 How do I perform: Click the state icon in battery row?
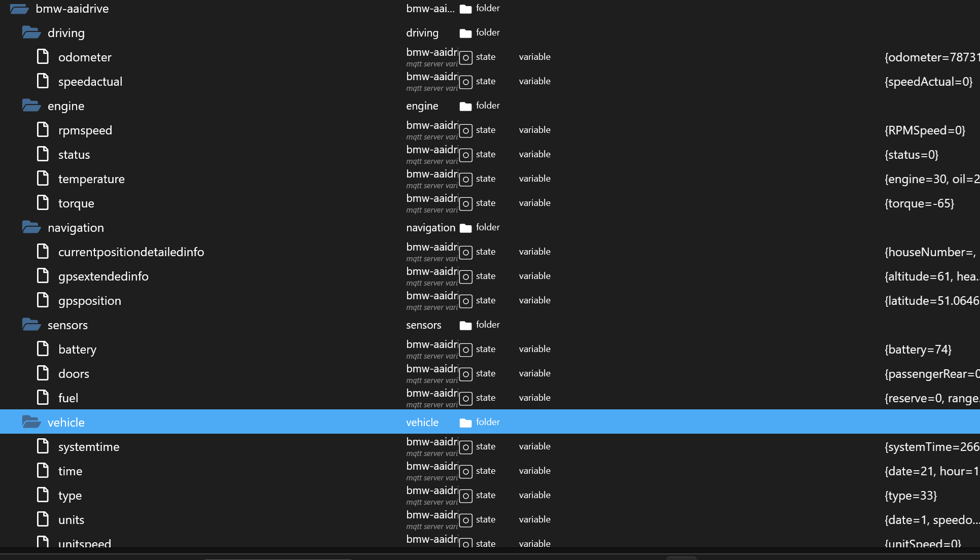(465, 349)
